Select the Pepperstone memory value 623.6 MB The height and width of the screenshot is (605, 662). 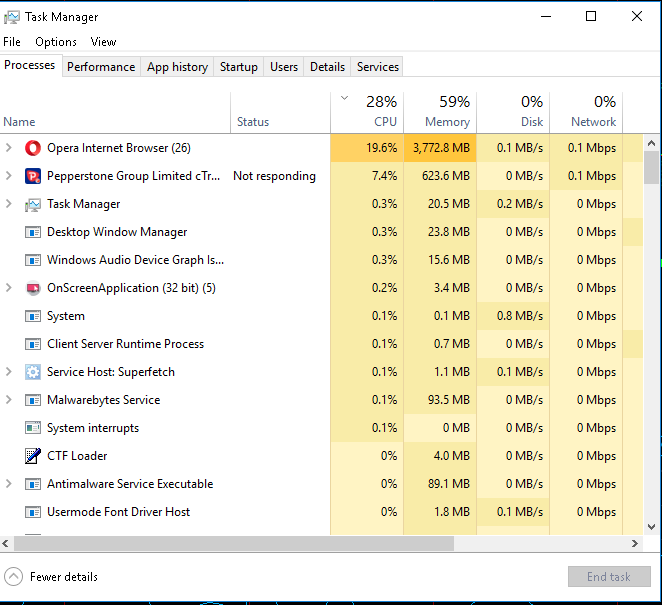(x=446, y=176)
